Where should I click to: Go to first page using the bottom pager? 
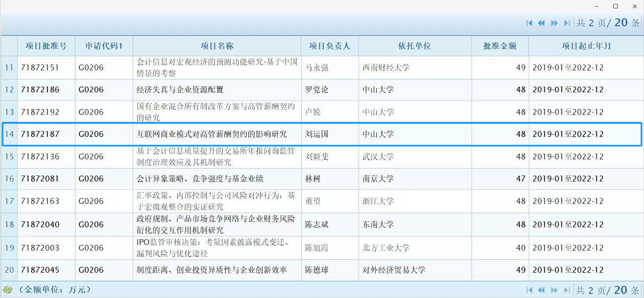pyautogui.click(x=529, y=290)
